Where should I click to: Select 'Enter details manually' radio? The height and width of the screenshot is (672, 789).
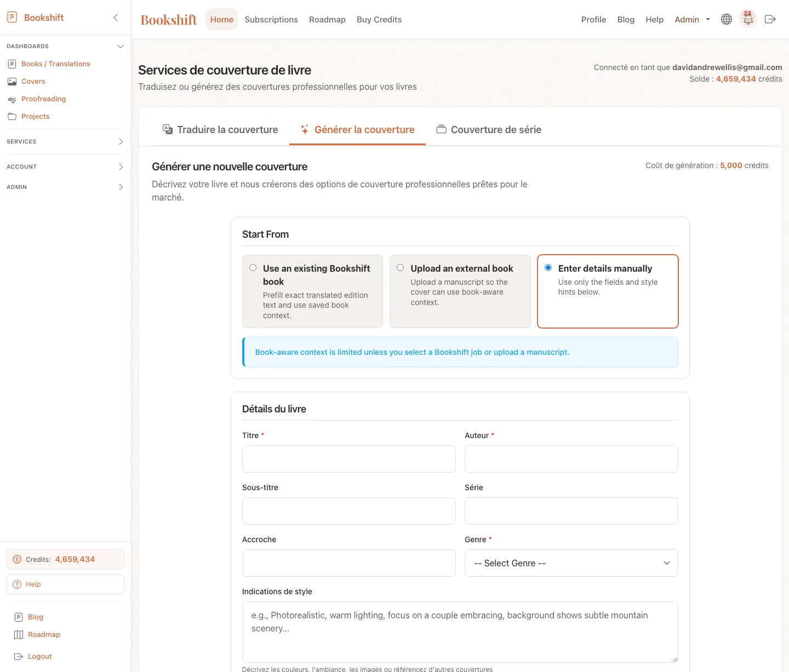548,268
